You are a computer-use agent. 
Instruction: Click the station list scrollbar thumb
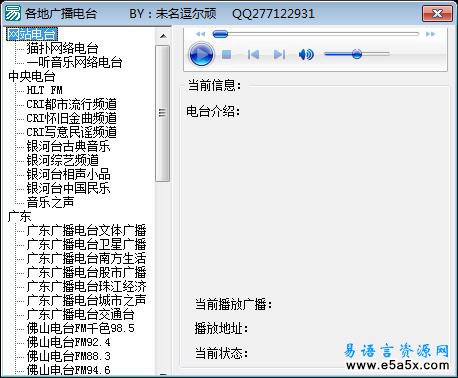(x=163, y=113)
